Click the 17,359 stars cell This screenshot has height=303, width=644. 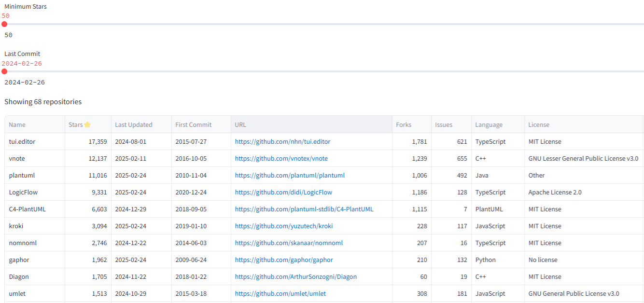pyautogui.click(x=88, y=142)
